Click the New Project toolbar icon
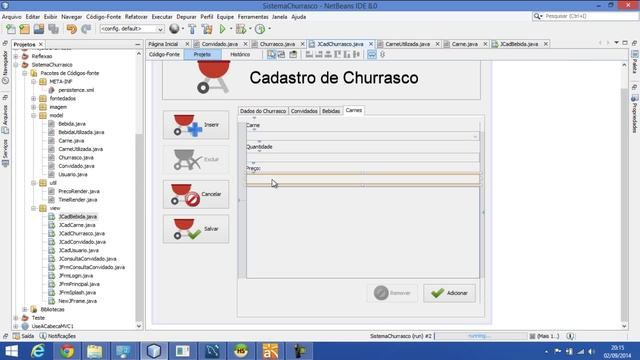 click(24, 29)
